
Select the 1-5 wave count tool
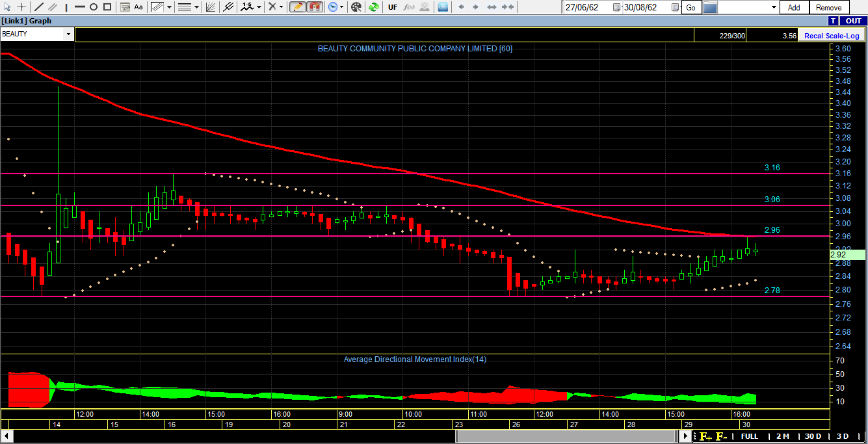[x=246, y=7]
